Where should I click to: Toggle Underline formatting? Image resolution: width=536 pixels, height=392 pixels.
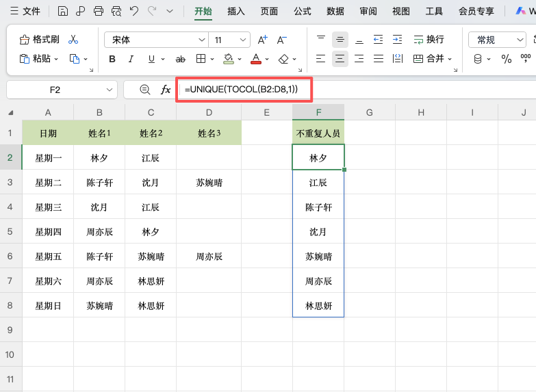tap(151, 59)
